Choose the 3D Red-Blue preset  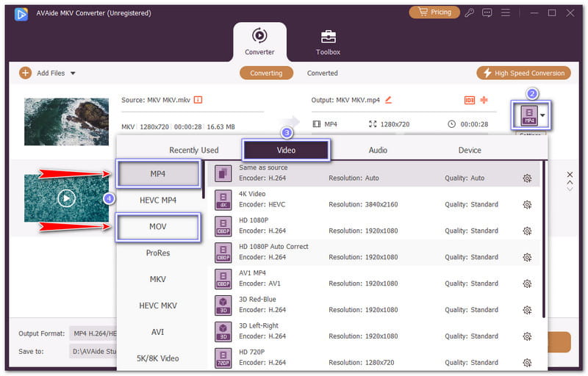373,305
